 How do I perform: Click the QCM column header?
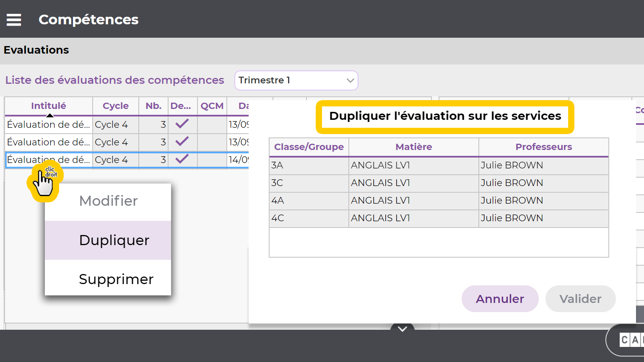[x=212, y=106]
